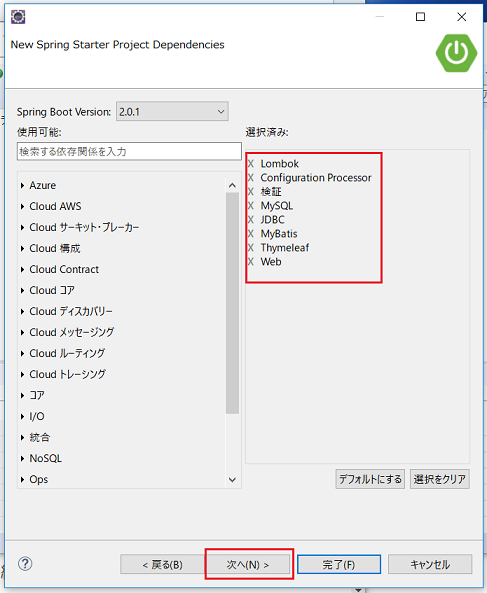Focus the dependency search input field
This screenshot has width=487, height=593.
[x=129, y=151]
